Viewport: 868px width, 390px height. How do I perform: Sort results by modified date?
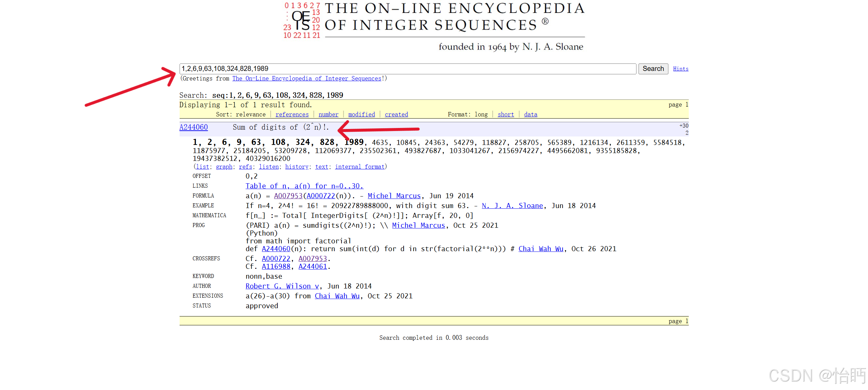(362, 114)
